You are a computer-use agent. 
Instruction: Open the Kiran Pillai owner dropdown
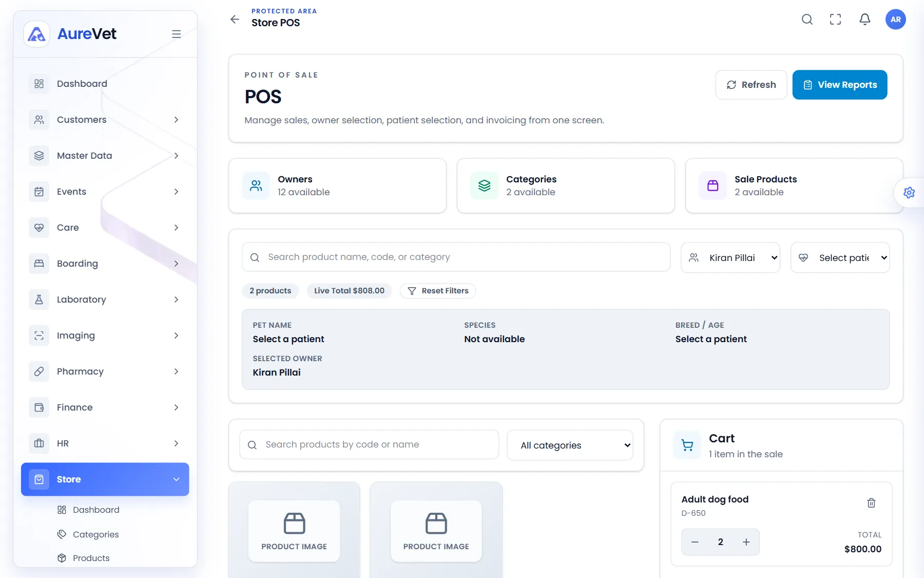pyautogui.click(x=730, y=257)
